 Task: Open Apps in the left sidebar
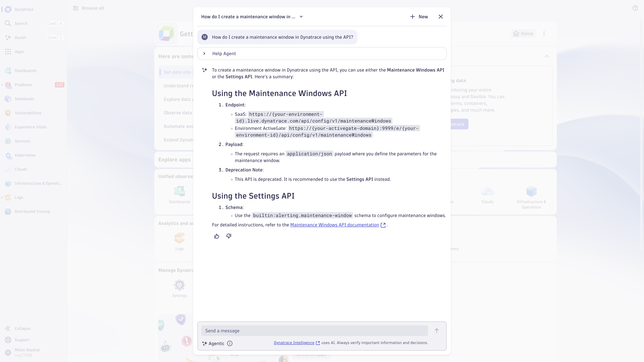pyautogui.click(x=19, y=52)
